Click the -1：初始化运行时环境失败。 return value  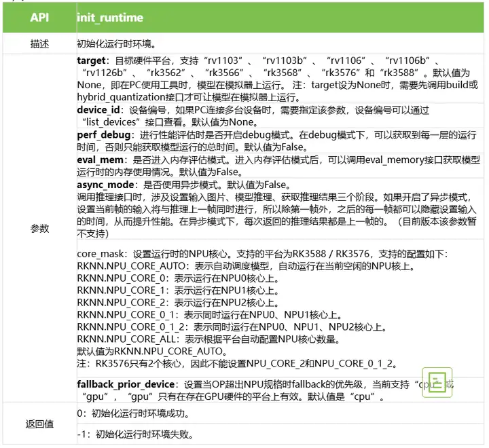(135, 434)
